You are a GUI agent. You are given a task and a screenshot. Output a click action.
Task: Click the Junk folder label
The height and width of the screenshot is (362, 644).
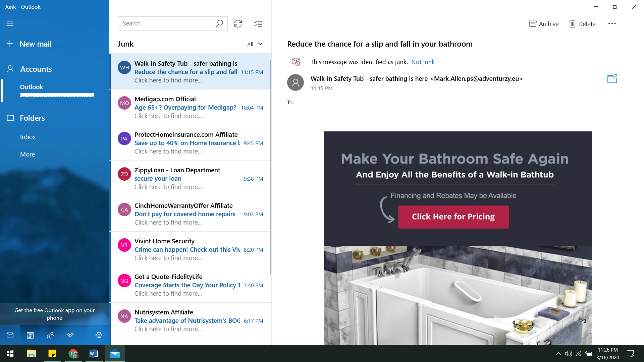[x=126, y=44]
